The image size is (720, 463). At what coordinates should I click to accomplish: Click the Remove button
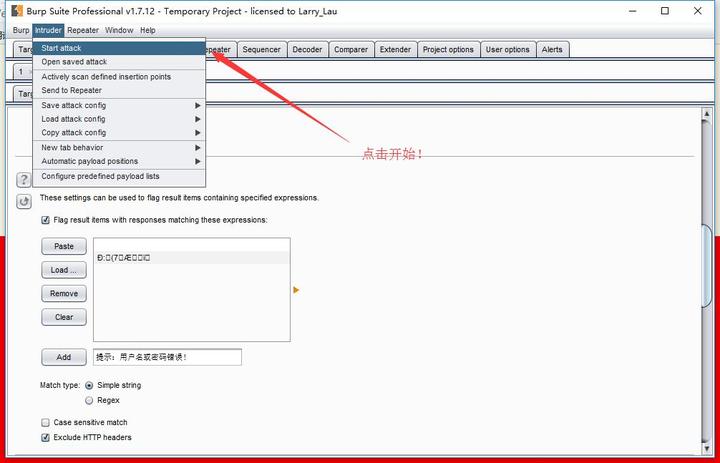pyautogui.click(x=64, y=294)
